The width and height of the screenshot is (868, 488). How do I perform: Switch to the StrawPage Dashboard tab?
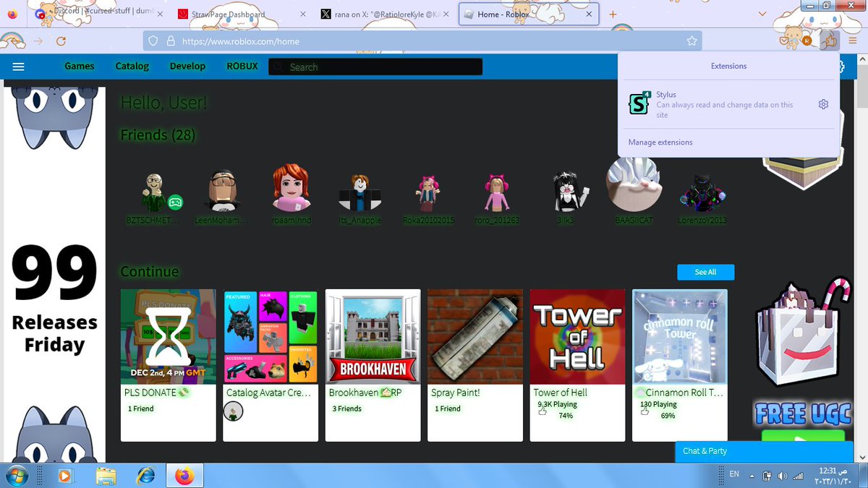(243, 14)
